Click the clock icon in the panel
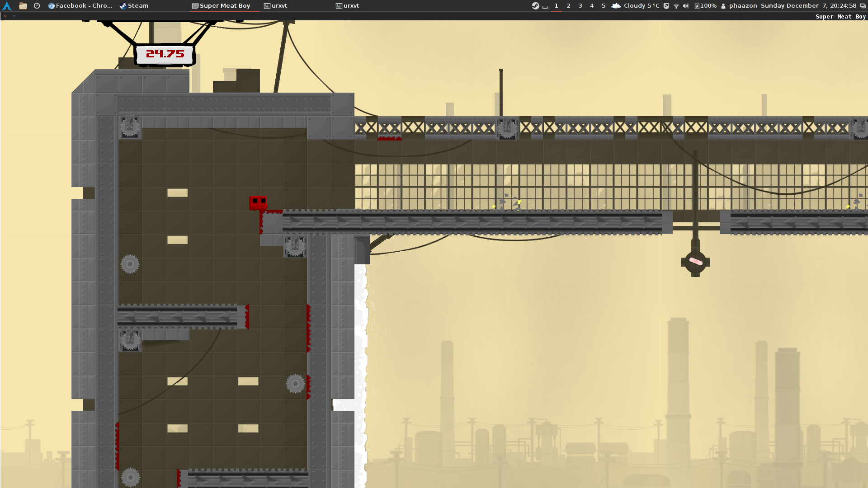 click(37, 6)
